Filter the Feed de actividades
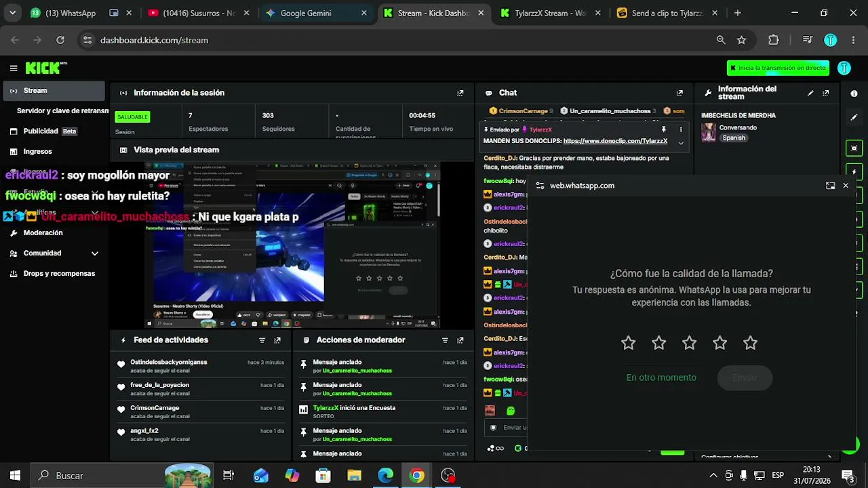Viewport: 868px width, 488px height. coord(262,340)
